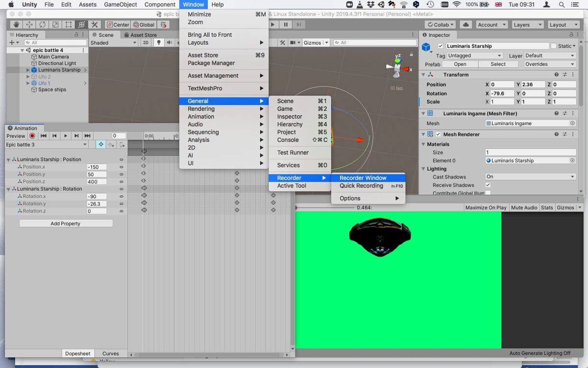Disable the Mesh Renderer component checkbox
This screenshot has width=588, height=368.
pos(439,134)
